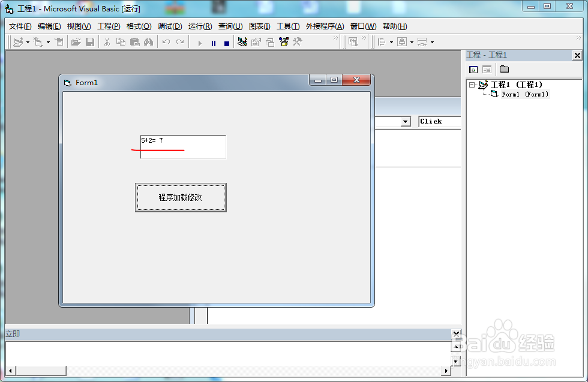Open the 视图(V) menu
Image resolution: width=588 pixels, height=382 pixels.
(x=79, y=26)
